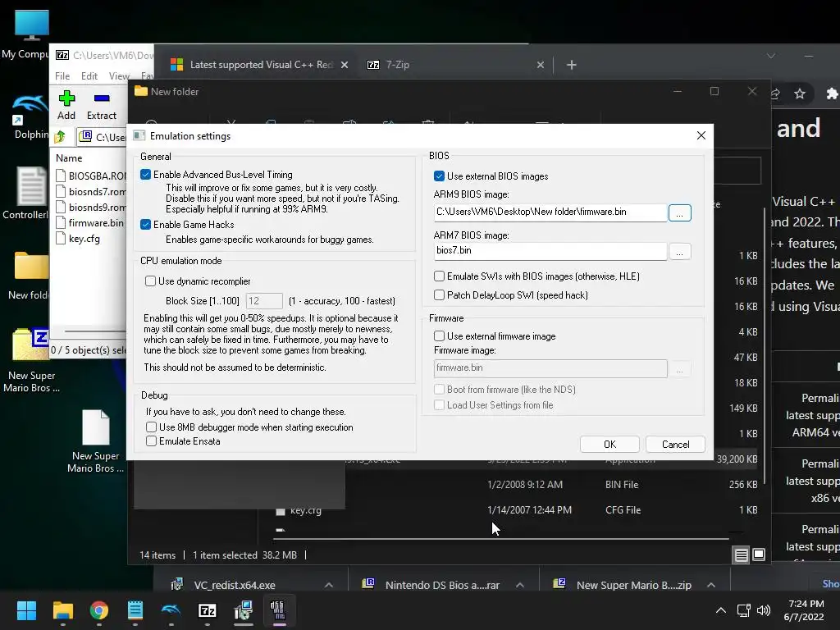This screenshot has width=840, height=630.
Task: Toggle Enable Advanced Bus-Level Timing checkbox
Action: point(146,175)
